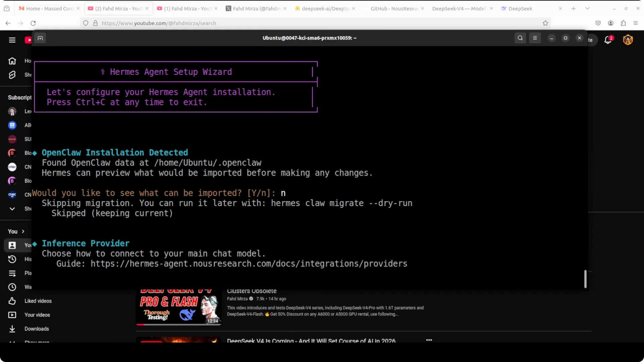This screenshot has width=644, height=362.
Task: Click the terminal window title text
Action: (x=309, y=38)
